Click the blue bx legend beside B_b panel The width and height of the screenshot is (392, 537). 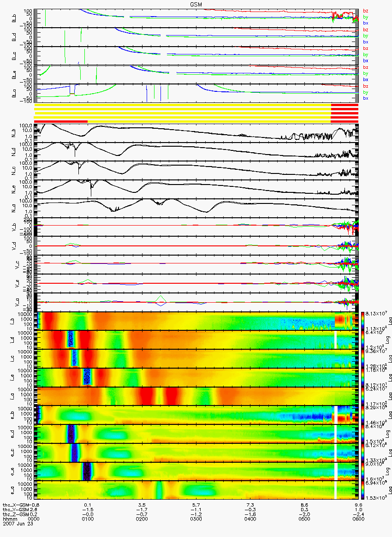(365, 23)
